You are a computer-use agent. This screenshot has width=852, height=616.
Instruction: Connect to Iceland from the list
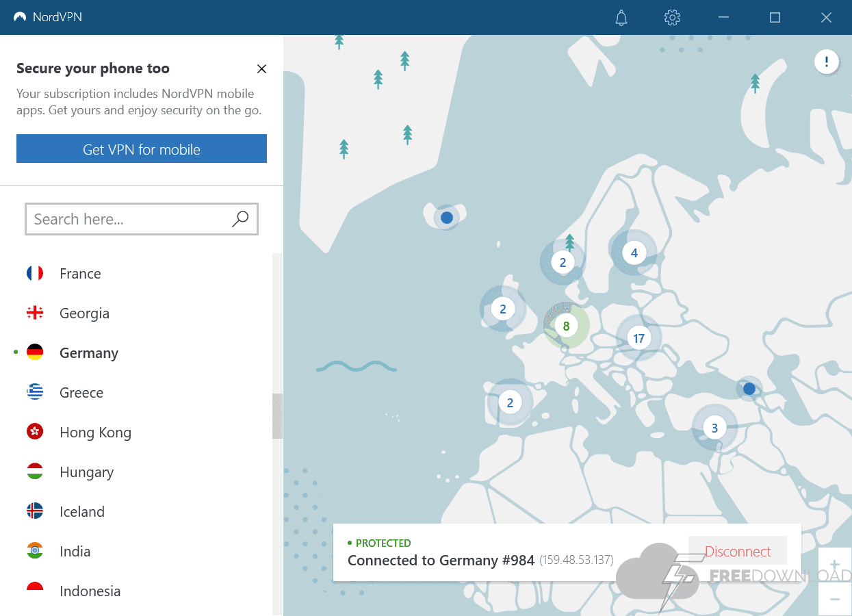click(81, 512)
